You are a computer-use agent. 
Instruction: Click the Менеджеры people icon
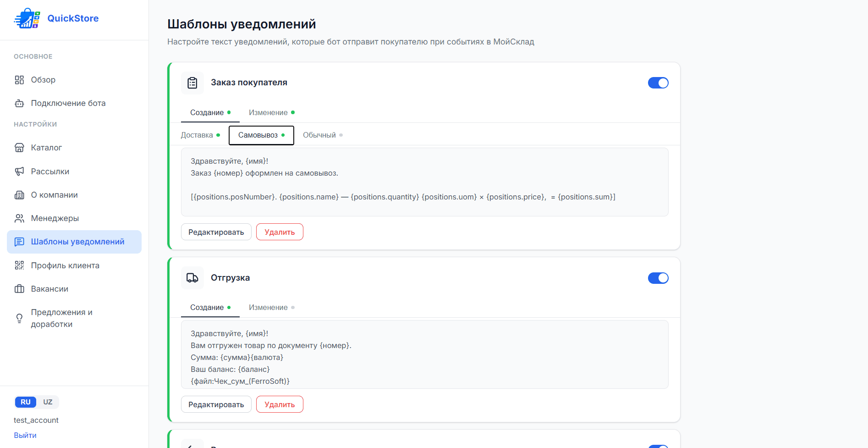click(19, 218)
